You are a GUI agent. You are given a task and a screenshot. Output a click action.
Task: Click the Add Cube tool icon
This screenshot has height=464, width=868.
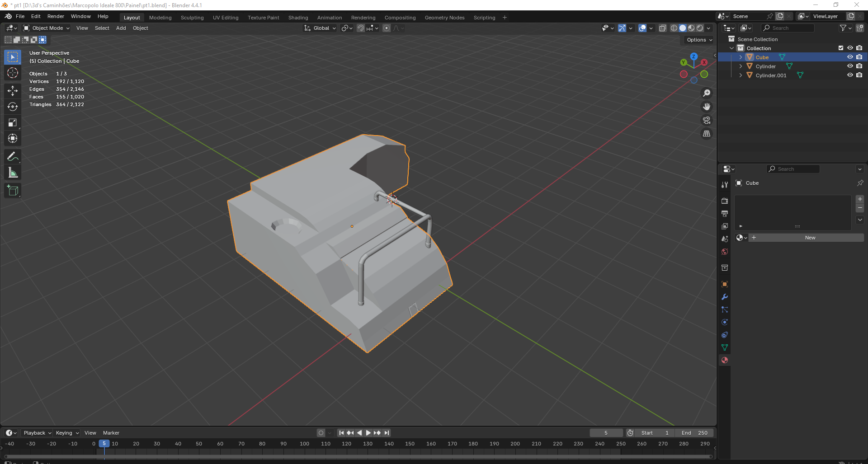pyautogui.click(x=13, y=191)
